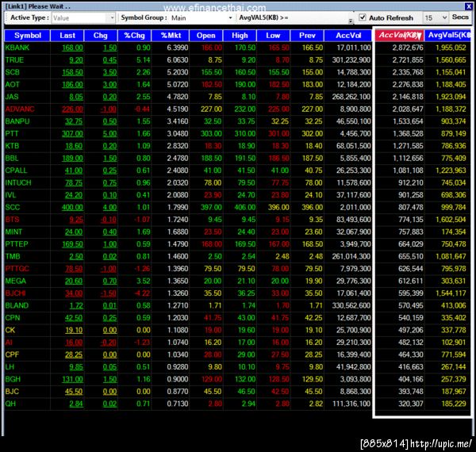Click PTT last price 307.00
The image size is (476, 452).
coord(72,134)
